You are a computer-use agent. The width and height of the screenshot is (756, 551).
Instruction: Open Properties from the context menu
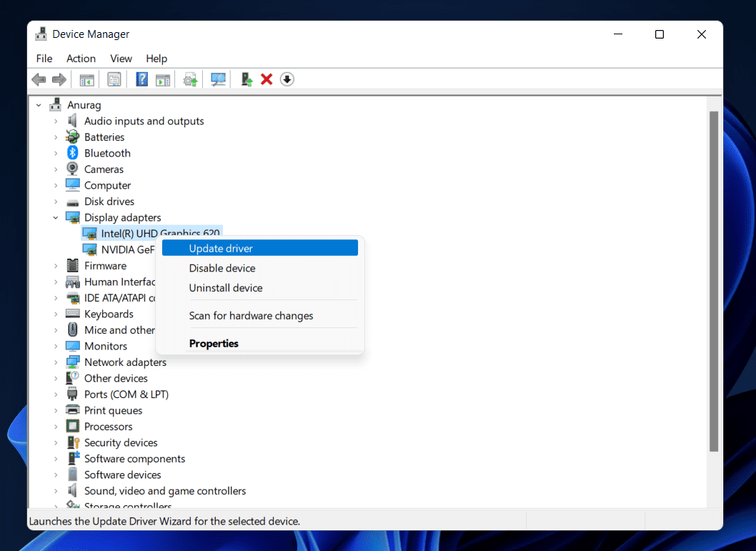214,344
